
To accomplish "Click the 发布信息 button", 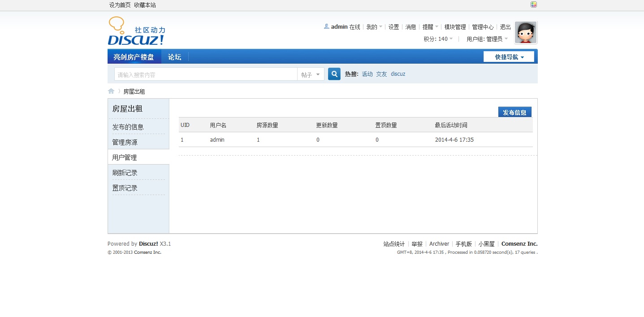I will pos(514,112).
